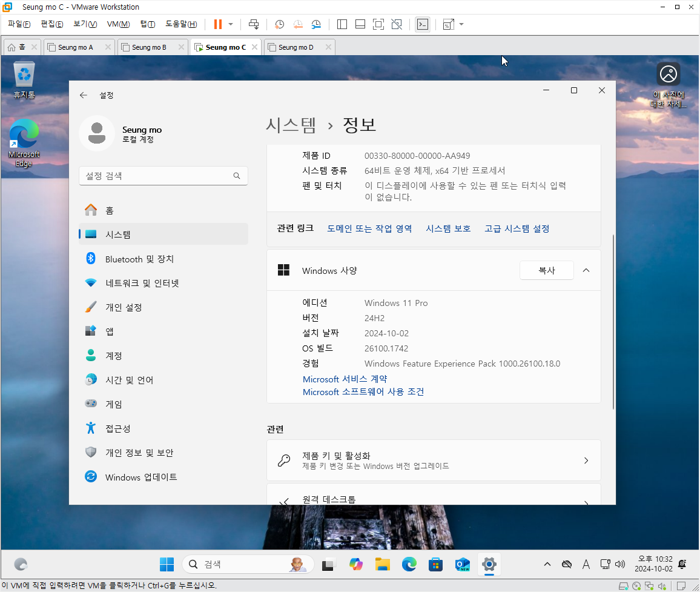Screen dimensions: 700x592
Task: Open Task View on the guest taskbar
Action: [x=329, y=564]
